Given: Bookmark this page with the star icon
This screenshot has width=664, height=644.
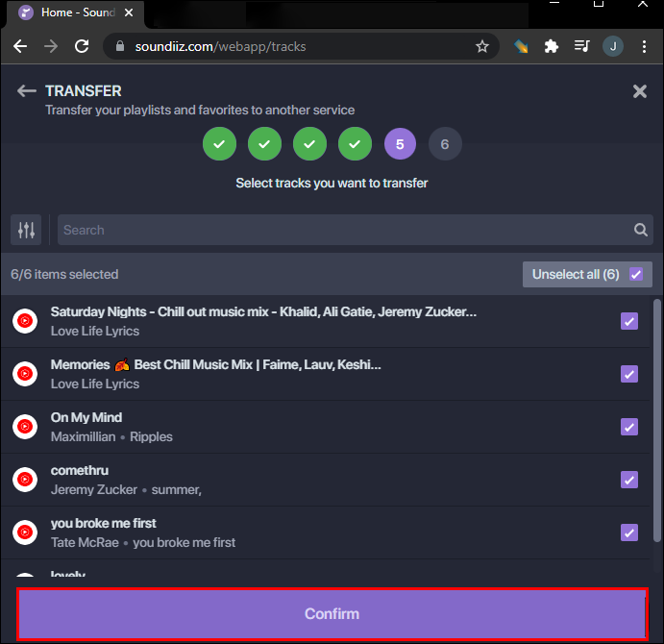Looking at the screenshot, I should [482, 46].
